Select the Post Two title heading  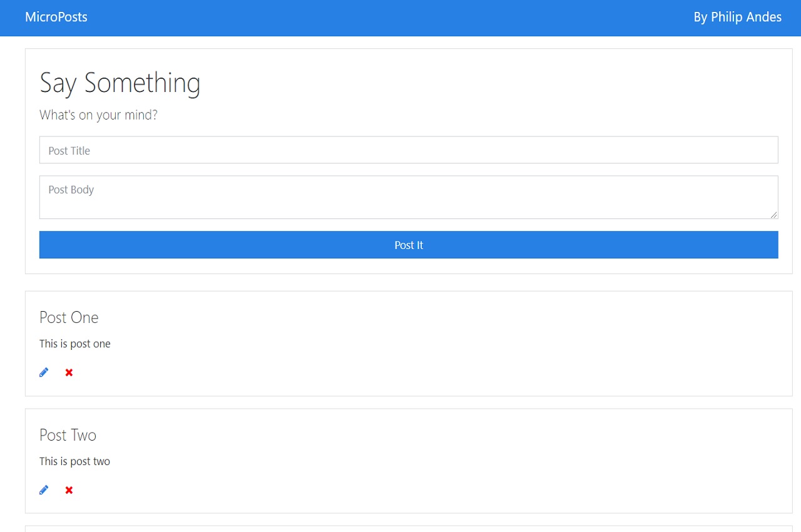pos(68,435)
